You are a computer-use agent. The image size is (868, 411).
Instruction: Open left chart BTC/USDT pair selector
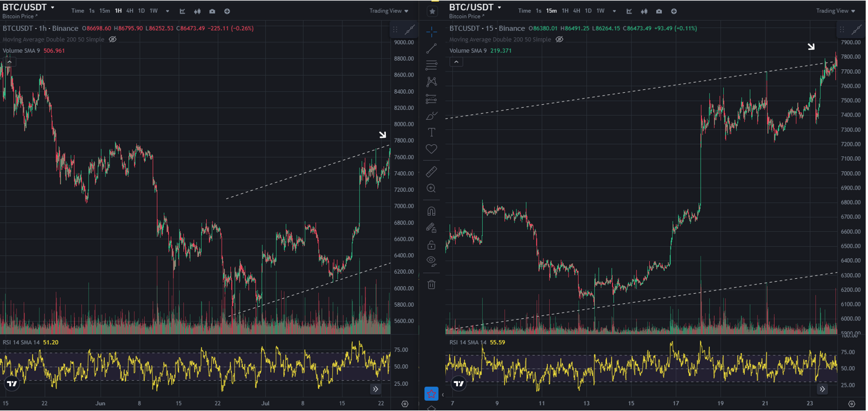[x=29, y=7]
